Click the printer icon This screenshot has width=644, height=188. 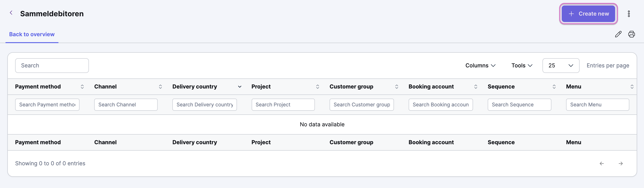pyautogui.click(x=631, y=34)
